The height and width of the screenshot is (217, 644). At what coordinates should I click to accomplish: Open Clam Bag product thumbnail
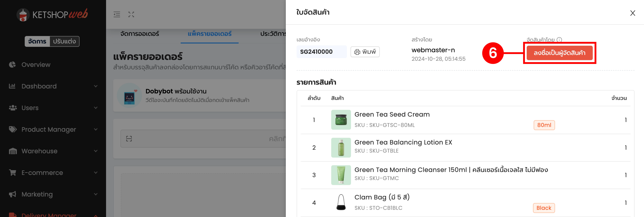(341, 202)
